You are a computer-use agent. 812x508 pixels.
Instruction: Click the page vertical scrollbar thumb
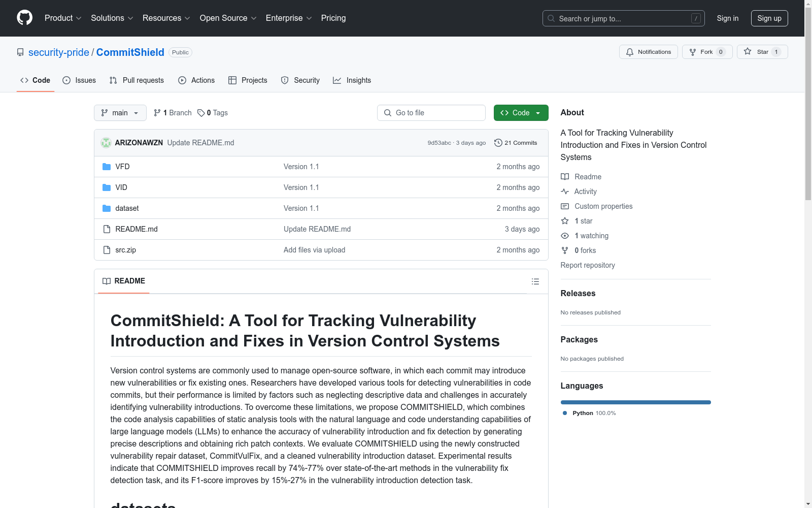(808, 104)
